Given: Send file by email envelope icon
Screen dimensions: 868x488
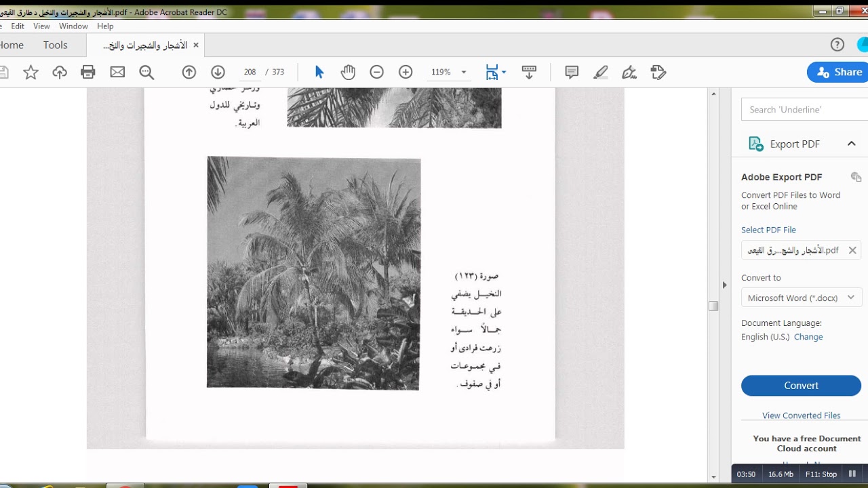Looking at the screenshot, I should point(117,73).
